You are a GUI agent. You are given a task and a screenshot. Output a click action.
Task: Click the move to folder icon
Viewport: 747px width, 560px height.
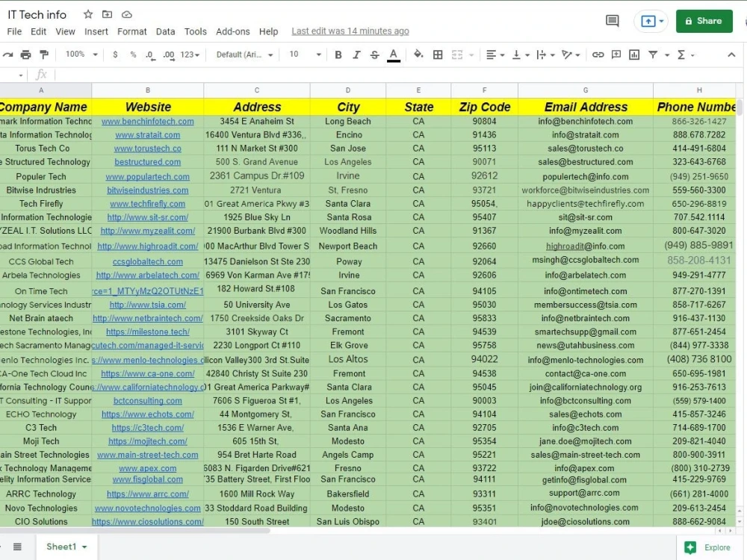click(107, 14)
